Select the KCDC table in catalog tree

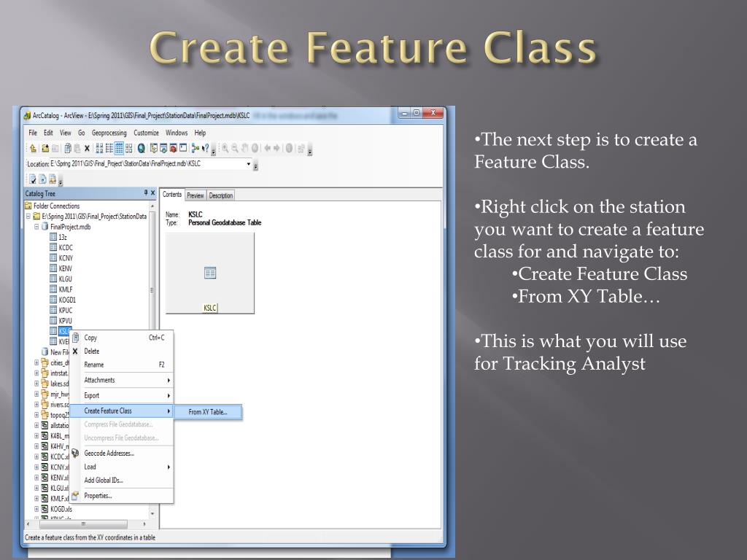(x=61, y=247)
